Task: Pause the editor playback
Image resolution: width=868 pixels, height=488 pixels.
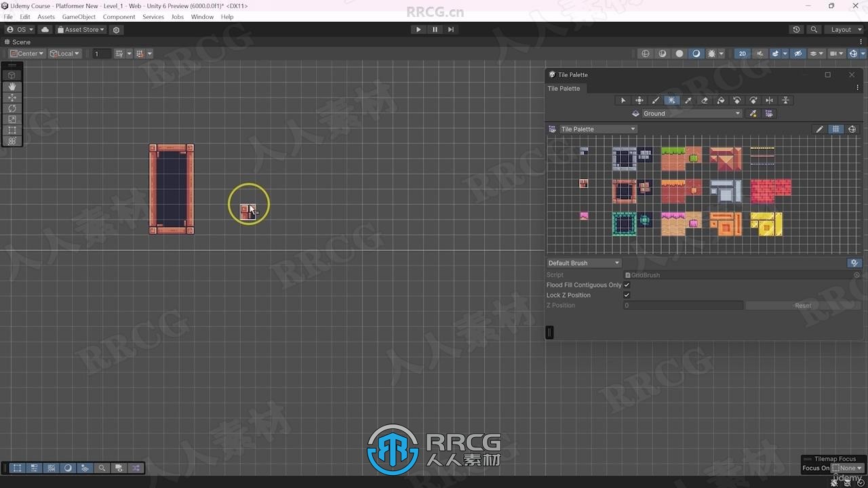Action: pyautogui.click(x=435, y=30)
